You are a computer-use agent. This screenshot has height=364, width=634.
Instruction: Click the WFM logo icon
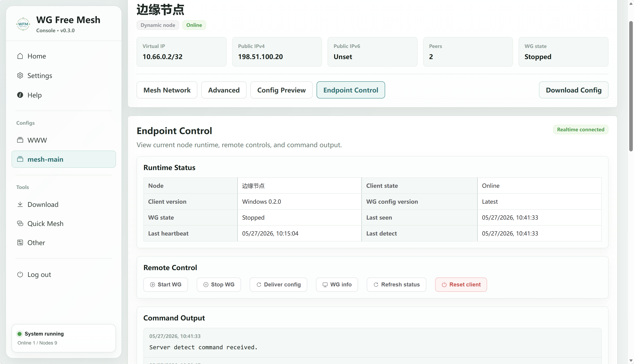(x=23, y=24)
